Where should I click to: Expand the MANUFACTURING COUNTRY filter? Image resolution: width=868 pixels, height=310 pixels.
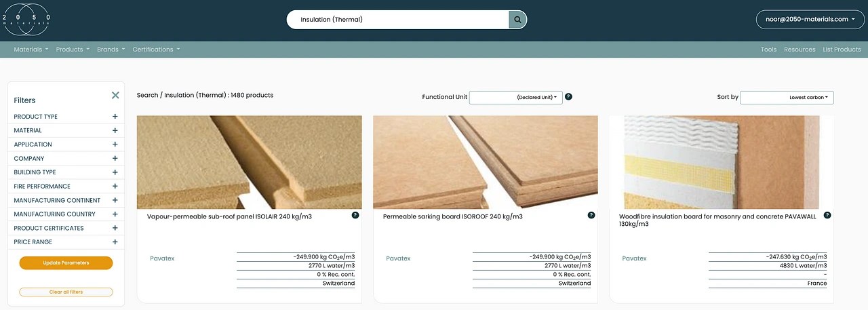pos(115,214)
